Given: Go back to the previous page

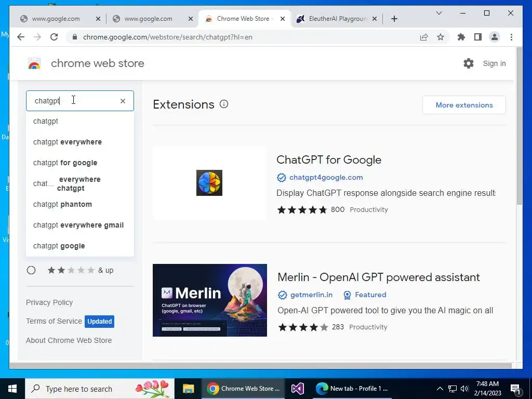Looking at the screenshot, I should [x=21, y=37].
